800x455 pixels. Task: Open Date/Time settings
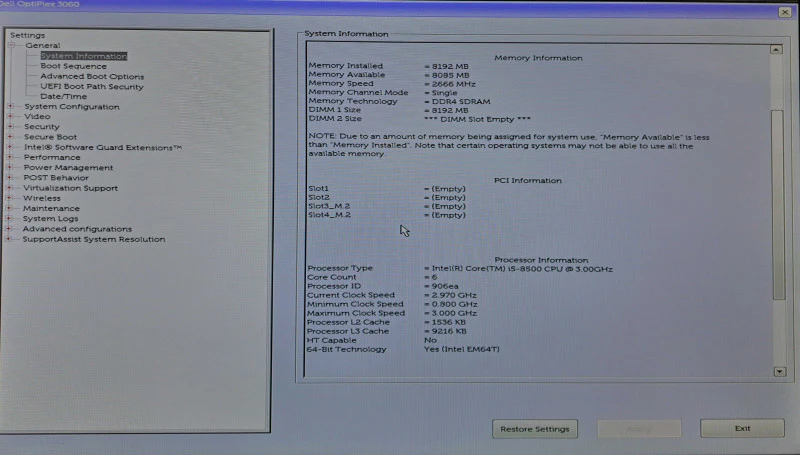tap(63, 96)
